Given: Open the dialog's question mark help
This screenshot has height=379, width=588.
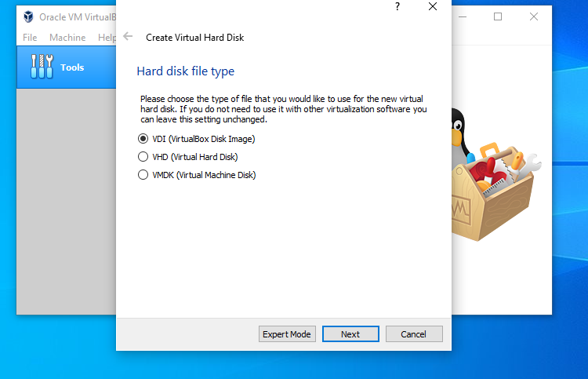Looking at the screenshot, I should click(397, 6).
